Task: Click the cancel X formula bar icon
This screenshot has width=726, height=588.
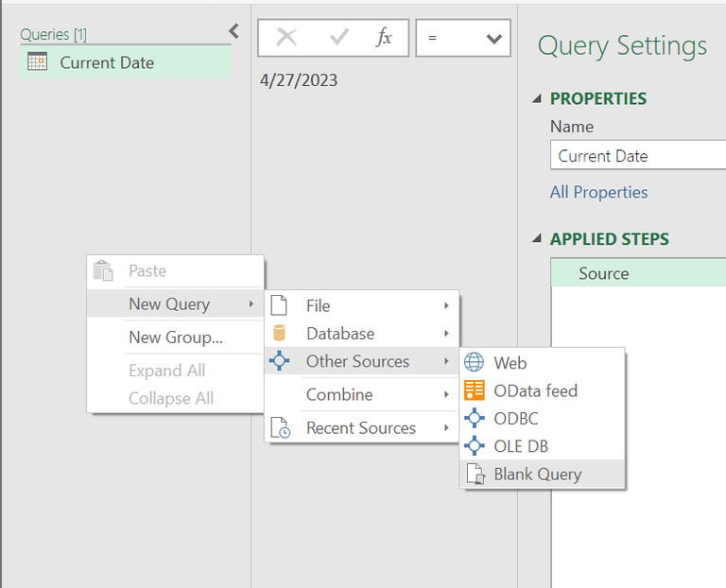Action: [286, 38]
